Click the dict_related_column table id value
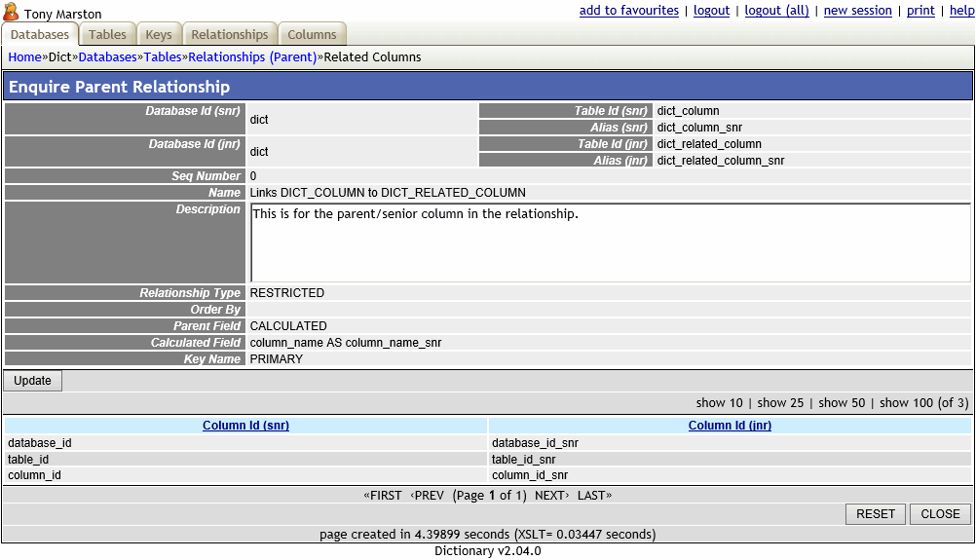The height and width of the screenshot is (560, 976). (x=709, y=144)
